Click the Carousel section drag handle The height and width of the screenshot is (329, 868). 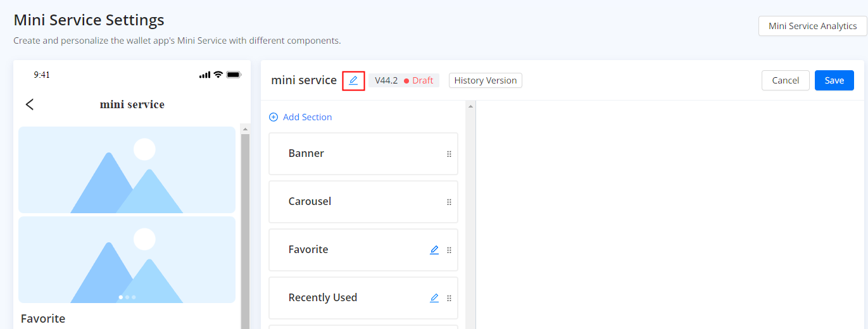point(449,202)
